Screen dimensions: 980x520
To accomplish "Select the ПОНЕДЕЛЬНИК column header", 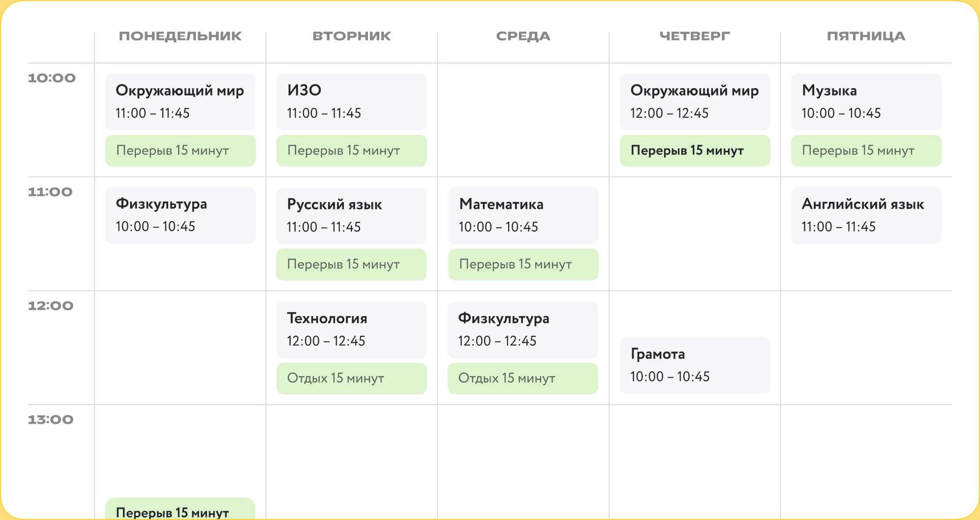I will (x=181, y=36).
